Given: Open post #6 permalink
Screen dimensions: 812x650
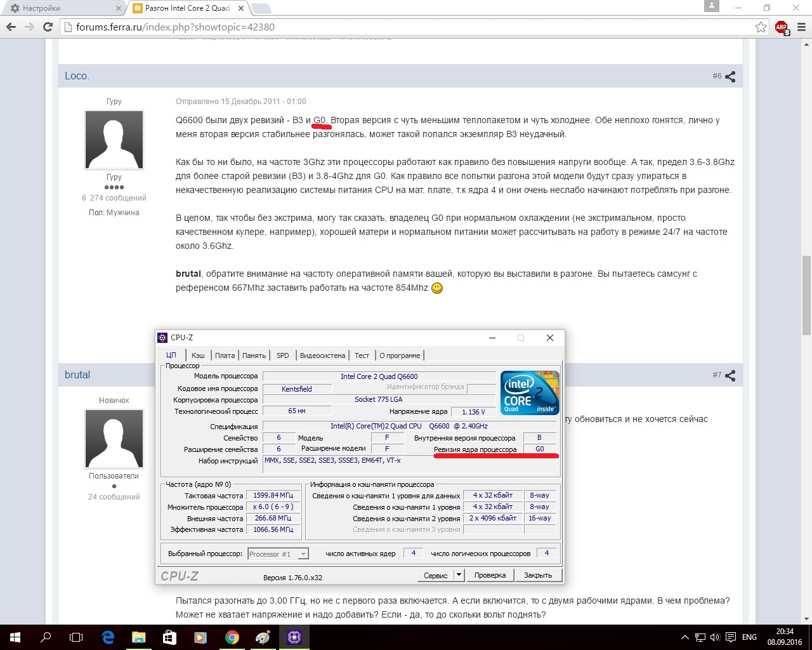Looking at the screenshot, I should click(717, 76).
